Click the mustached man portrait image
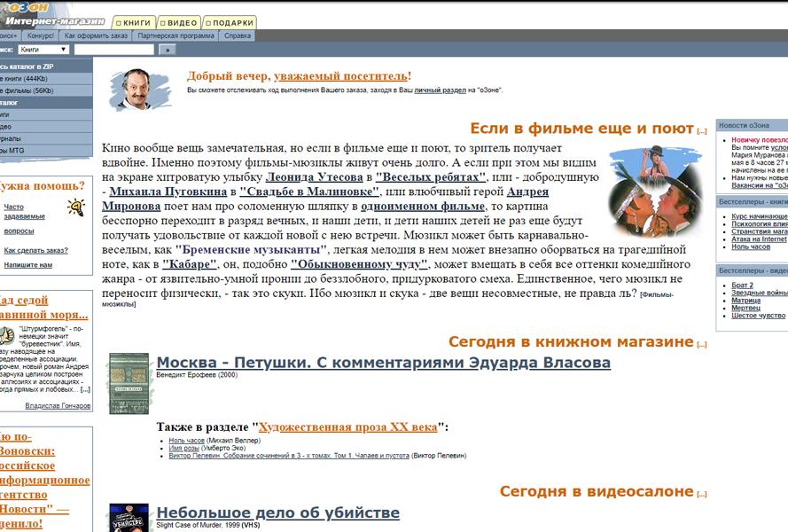Screen dimensions: 788x532 tap(140, 90)
